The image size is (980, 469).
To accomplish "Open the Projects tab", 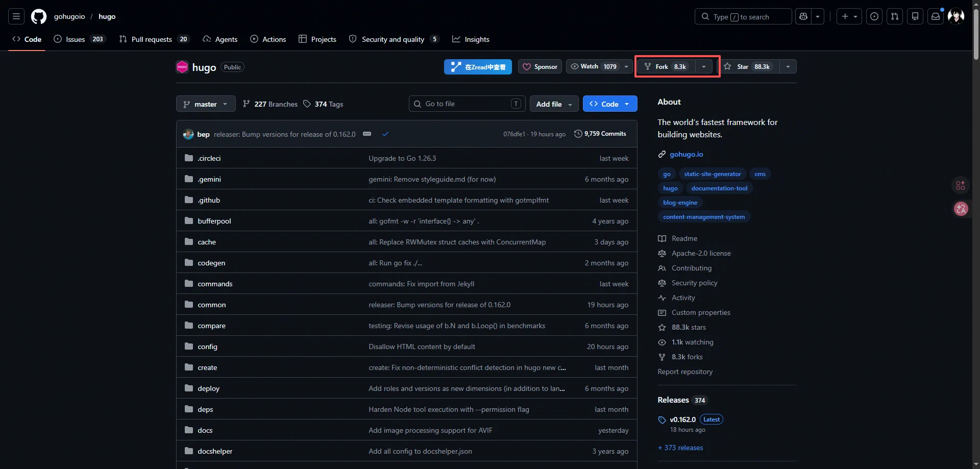I will (x=317, y=39).
